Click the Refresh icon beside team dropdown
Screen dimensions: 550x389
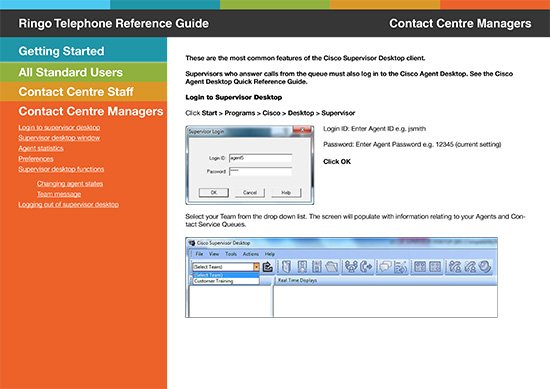click(x=268, y=267)
